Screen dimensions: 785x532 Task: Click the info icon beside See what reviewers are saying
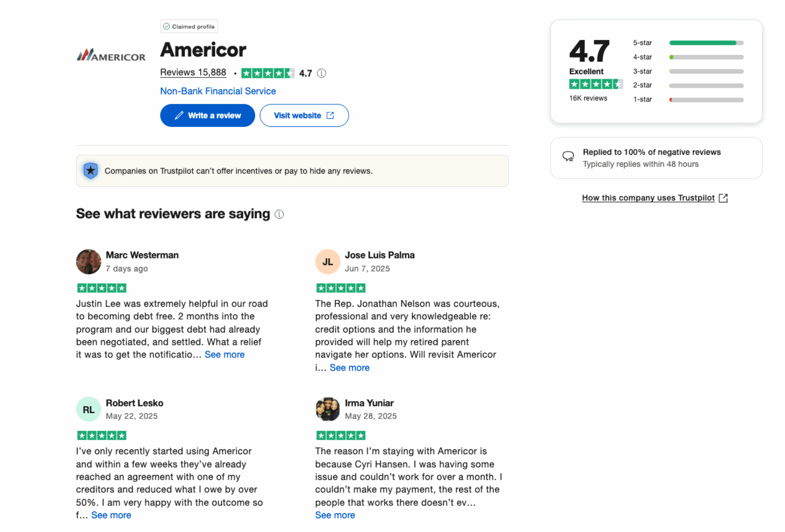tap(279, 214)
